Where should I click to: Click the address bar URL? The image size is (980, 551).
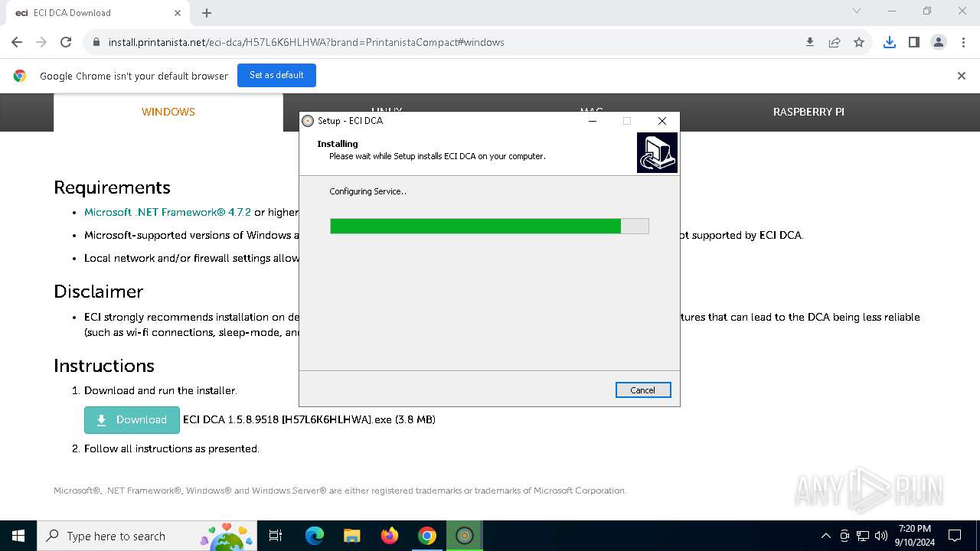[306, 42]
